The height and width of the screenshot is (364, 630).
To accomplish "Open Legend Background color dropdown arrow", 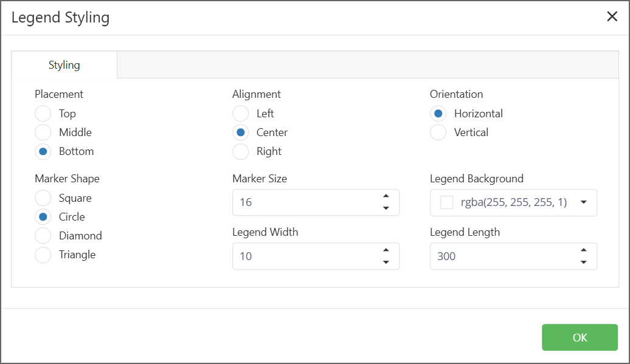I will tap(584, 202).
